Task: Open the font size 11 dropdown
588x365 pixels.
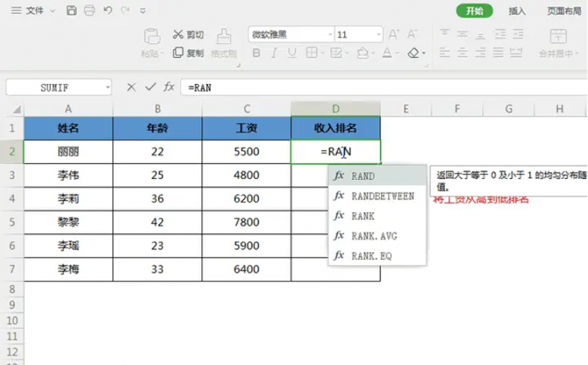Action: 379,35
